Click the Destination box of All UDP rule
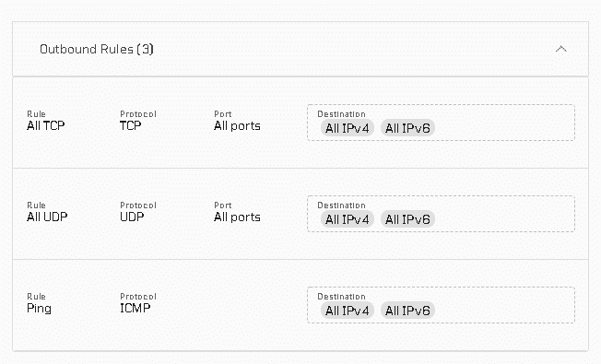The width and height of the screenshot is (601, 364). pyautogui.click(x=441, y=214)
